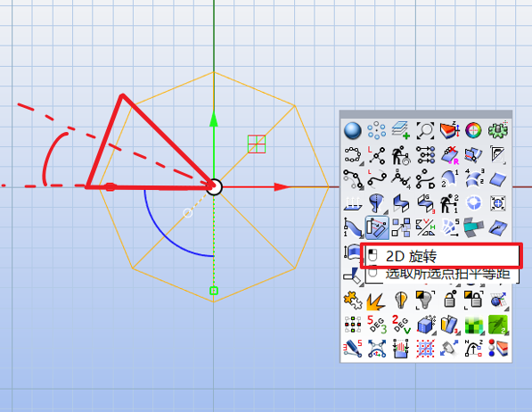The width and height of the screenshot is (532, 412).
Task: Toggle the control points grid icon
Action: 353,325
